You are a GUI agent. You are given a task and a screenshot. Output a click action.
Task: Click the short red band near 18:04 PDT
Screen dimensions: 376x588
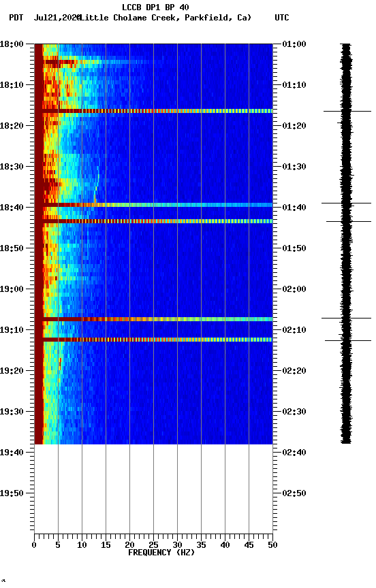point(60,62)
